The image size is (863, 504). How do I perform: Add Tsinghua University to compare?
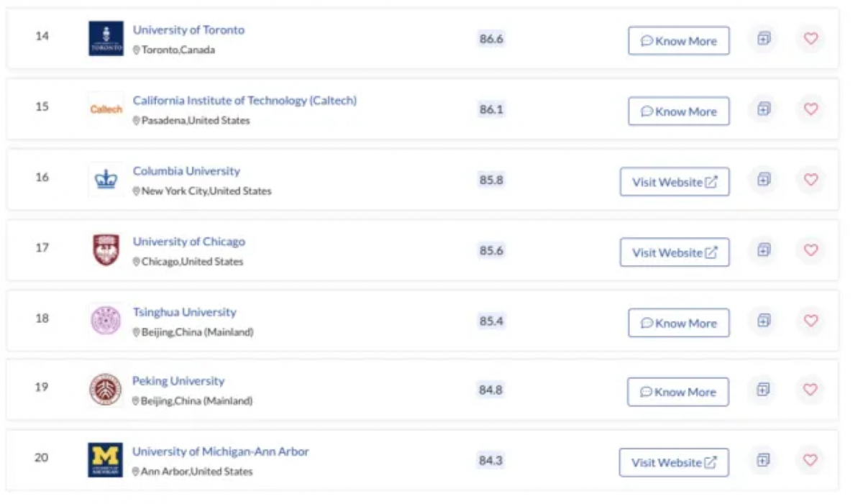click(764, 321)
